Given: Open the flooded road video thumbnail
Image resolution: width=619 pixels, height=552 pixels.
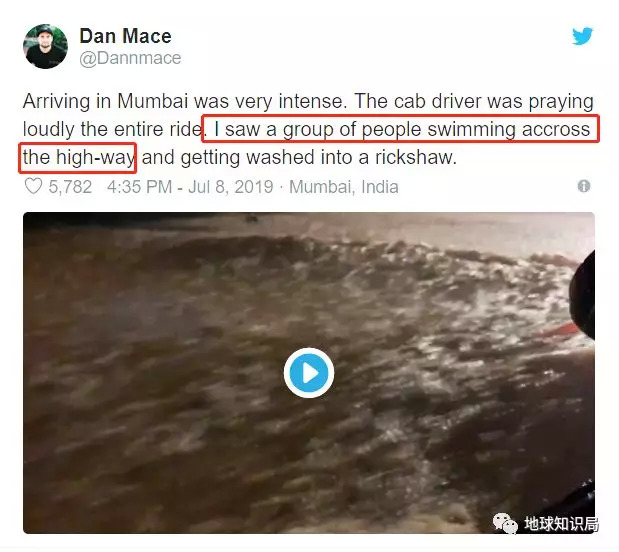Looking at the screenshot, I should coord(309,373).
